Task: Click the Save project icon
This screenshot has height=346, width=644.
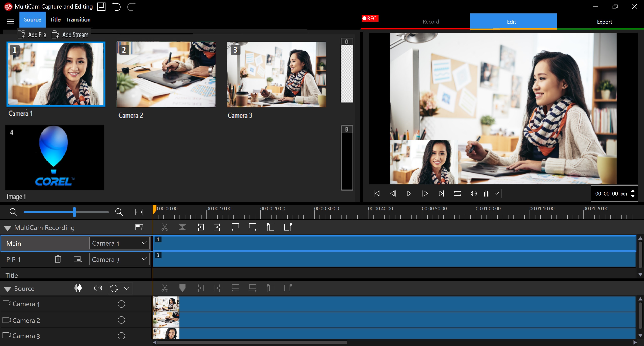Action: pos(101,7)
